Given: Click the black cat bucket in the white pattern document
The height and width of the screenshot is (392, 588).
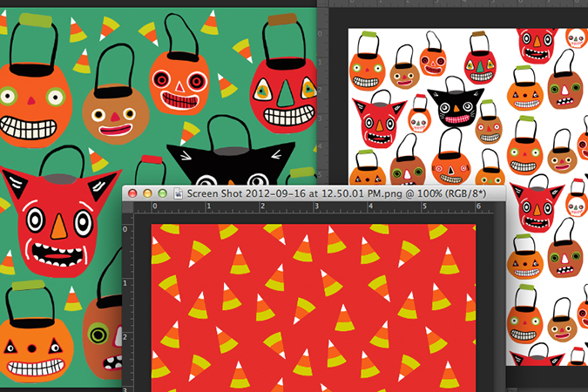Looking at the screenshot, I should (x=456, y=102).
